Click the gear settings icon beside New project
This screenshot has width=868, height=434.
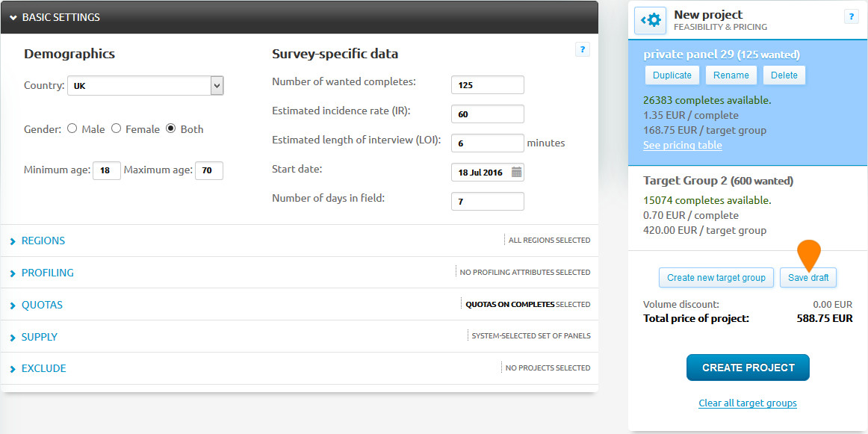(x=650, y=20)
